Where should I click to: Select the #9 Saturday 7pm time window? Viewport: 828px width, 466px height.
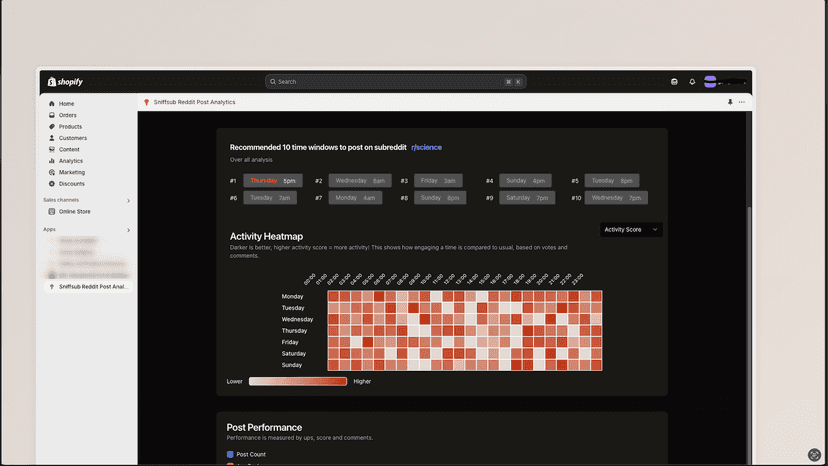click(x=526, y=198)
